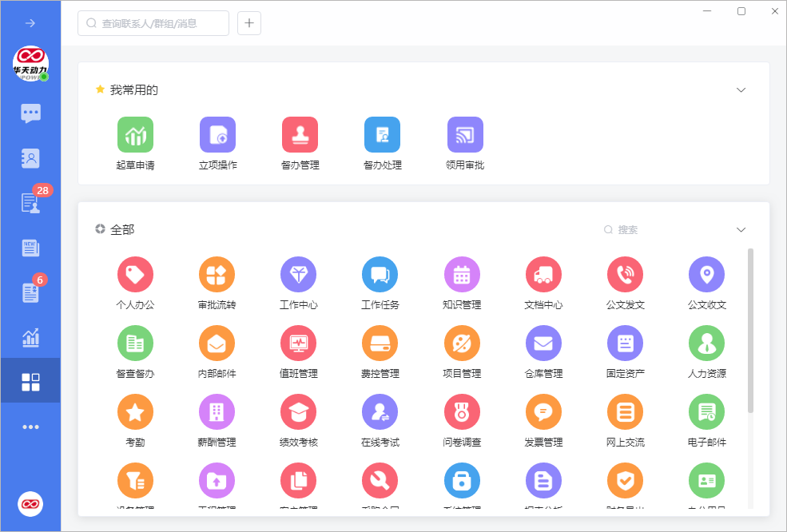
Task: Select the 仓库管理 module
Action: click(543, 350)
